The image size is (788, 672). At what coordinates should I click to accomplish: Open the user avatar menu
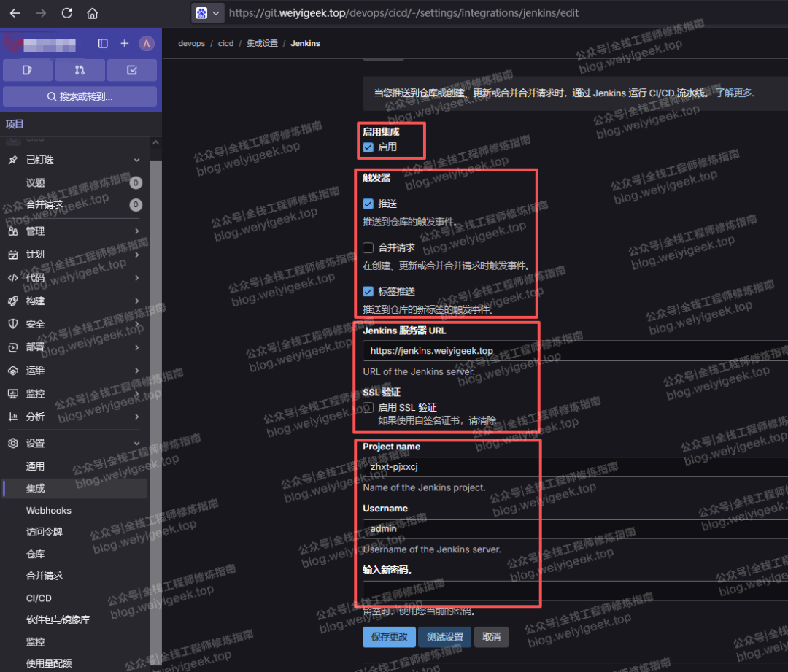(146, 44)
